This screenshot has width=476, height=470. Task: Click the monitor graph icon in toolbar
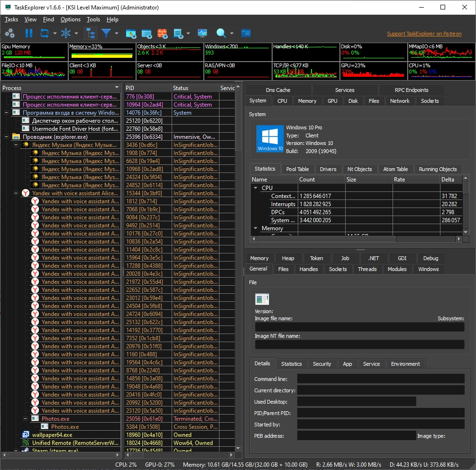[x=202, y=33]
